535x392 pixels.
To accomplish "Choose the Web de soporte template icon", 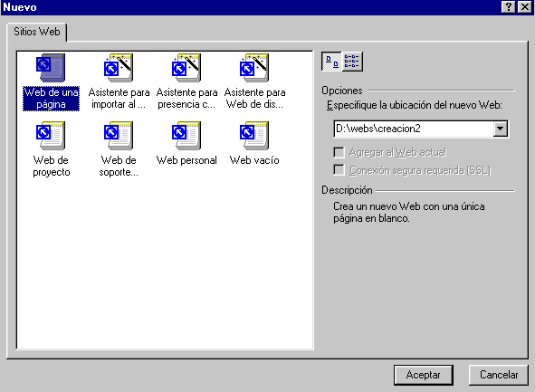I will point(119,136).
